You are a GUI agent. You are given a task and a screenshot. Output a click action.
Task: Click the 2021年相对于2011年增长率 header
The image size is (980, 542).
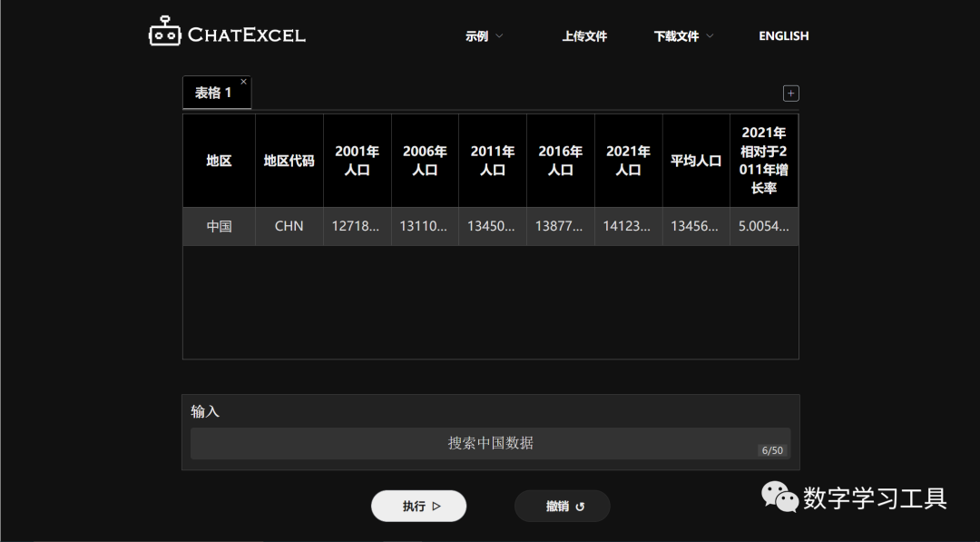pyautogui.click(x=763, y=161)
